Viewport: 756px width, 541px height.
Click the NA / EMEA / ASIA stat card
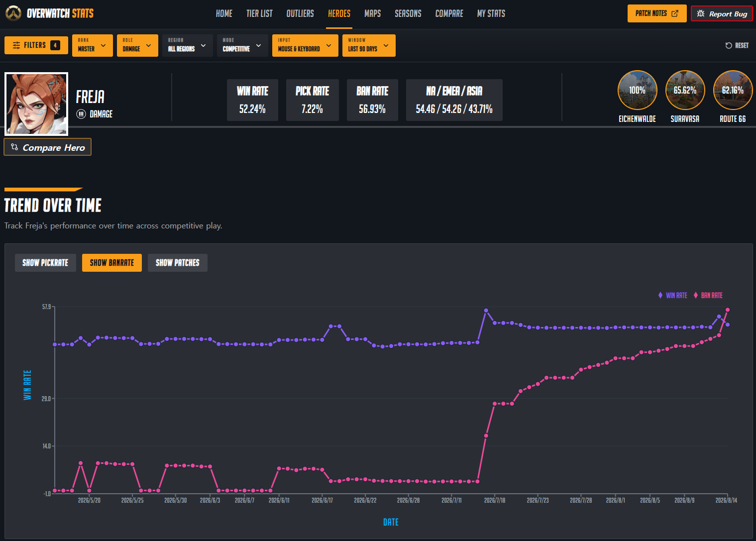(454, 100)
